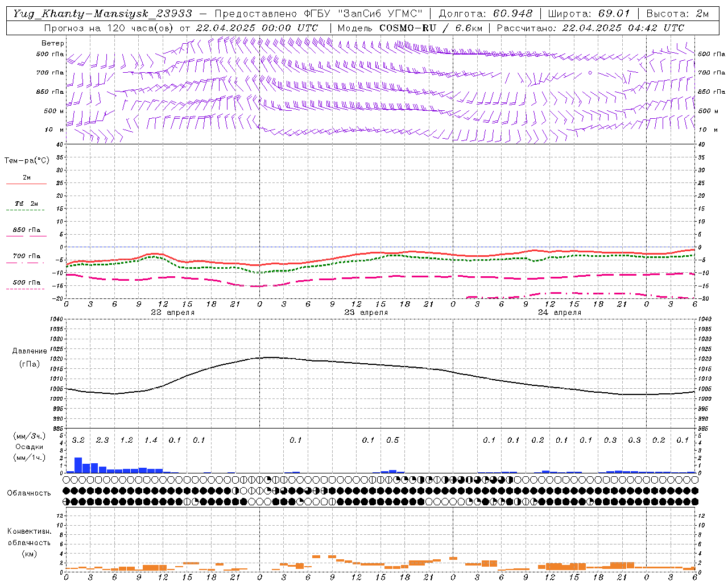Select the Широта: 69.01 value
This screenshot has height=582, width=728.
[589, 14]
